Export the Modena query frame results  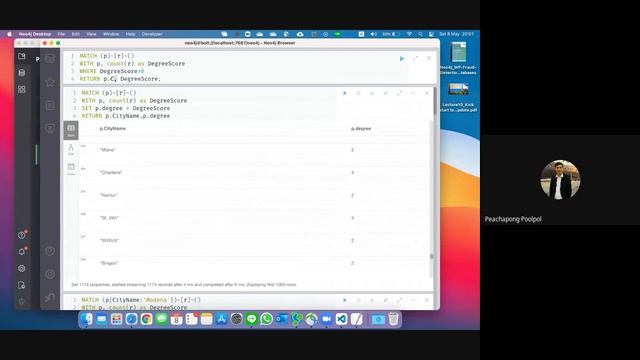coord(372,300)
